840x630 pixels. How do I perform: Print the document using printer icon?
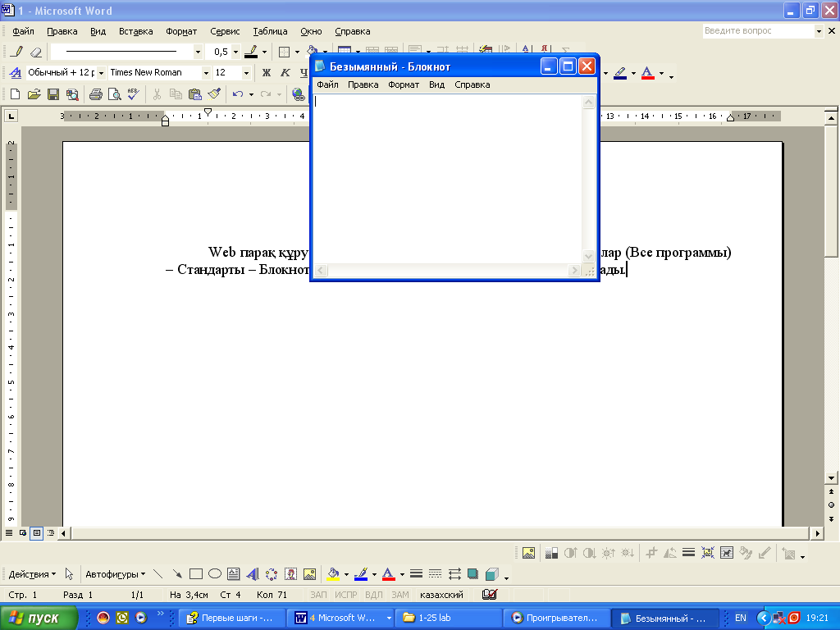point(95,94)
